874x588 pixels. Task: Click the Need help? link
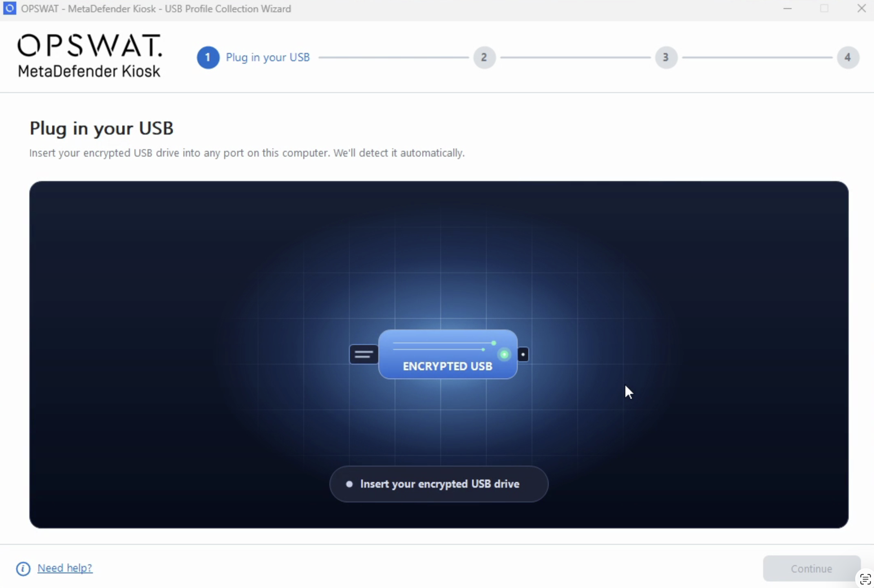(x=65, y=568)
